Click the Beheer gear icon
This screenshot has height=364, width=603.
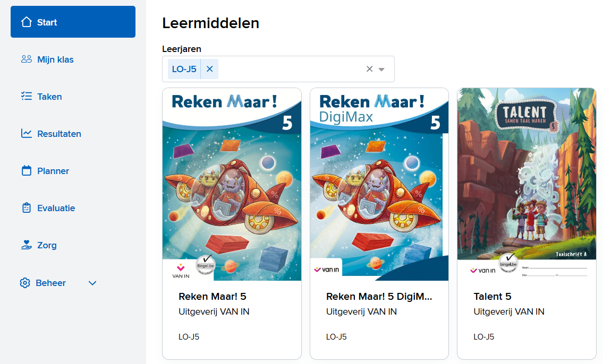[x=25, y=283]
